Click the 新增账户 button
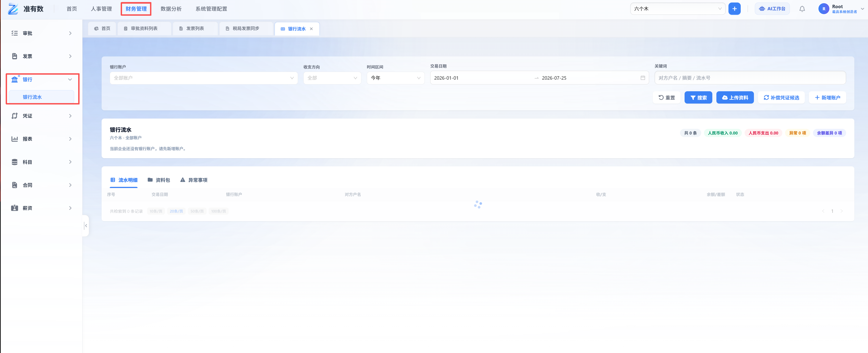 tap(827, 98)
